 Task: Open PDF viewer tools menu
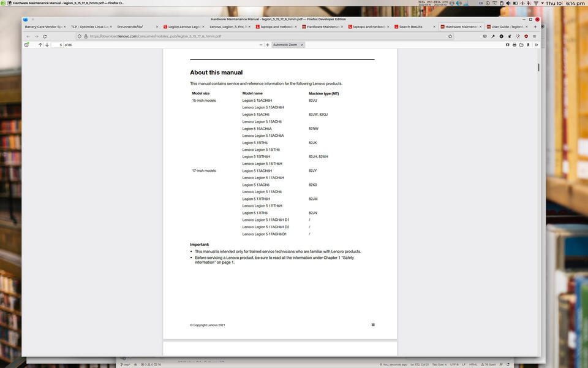(537, 45)
